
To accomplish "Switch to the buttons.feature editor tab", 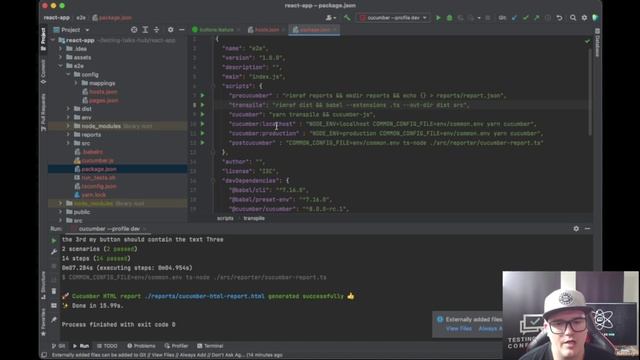I will pos(216,30).
